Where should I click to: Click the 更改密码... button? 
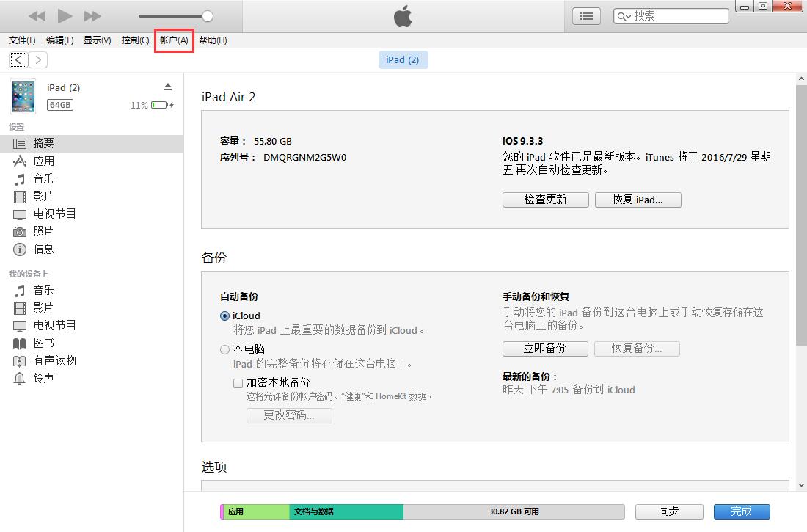[289, 415]
